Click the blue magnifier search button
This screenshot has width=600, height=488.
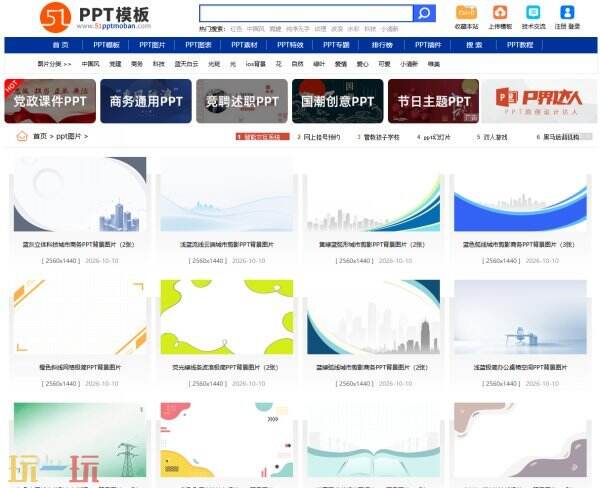click(x=424, y=13)
